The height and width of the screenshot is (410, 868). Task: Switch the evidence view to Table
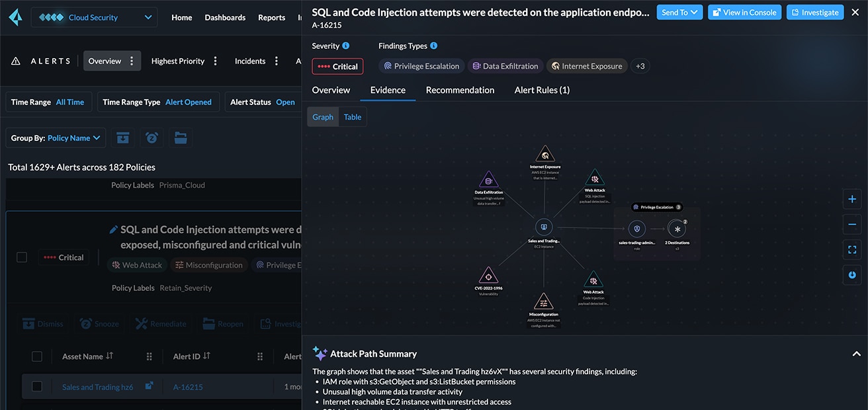click(x=352, y=116)
